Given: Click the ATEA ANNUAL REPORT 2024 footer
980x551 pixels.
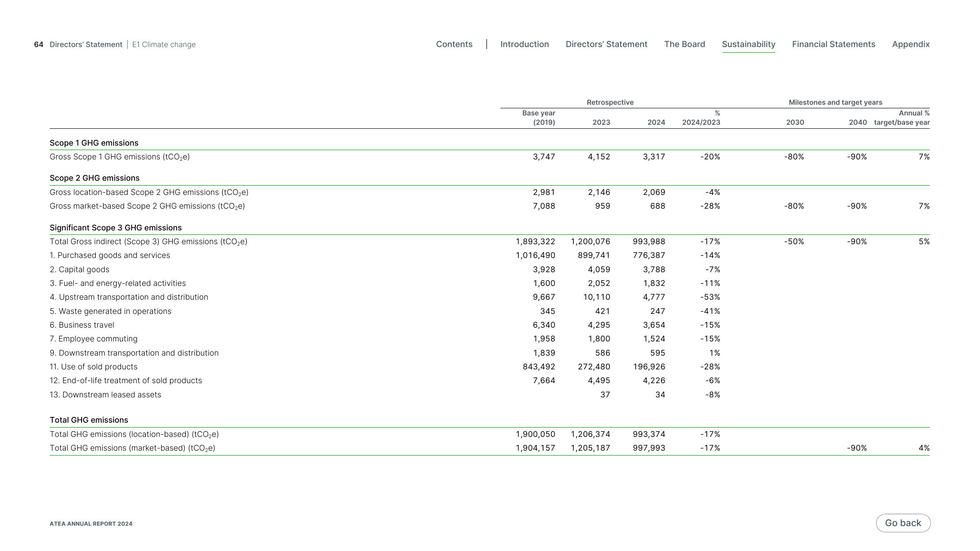Looking at the screenshot, I should point(91,524).
